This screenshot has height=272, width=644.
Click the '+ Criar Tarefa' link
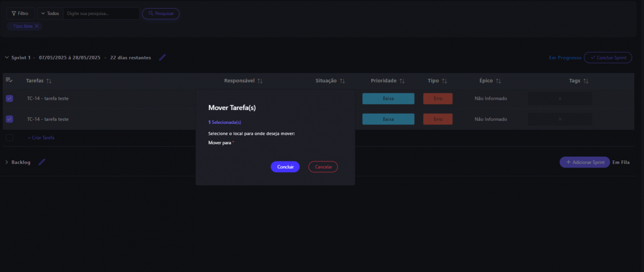tap(41, 138)
